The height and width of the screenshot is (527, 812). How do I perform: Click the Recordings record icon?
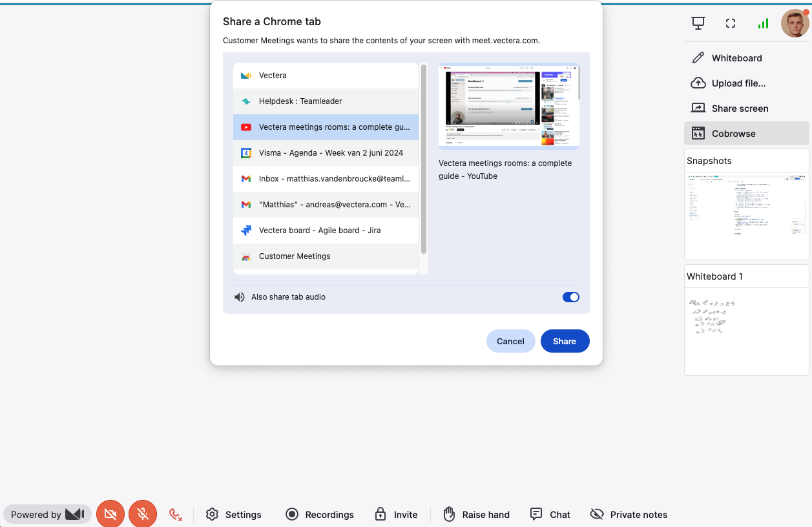pos(292,514)
